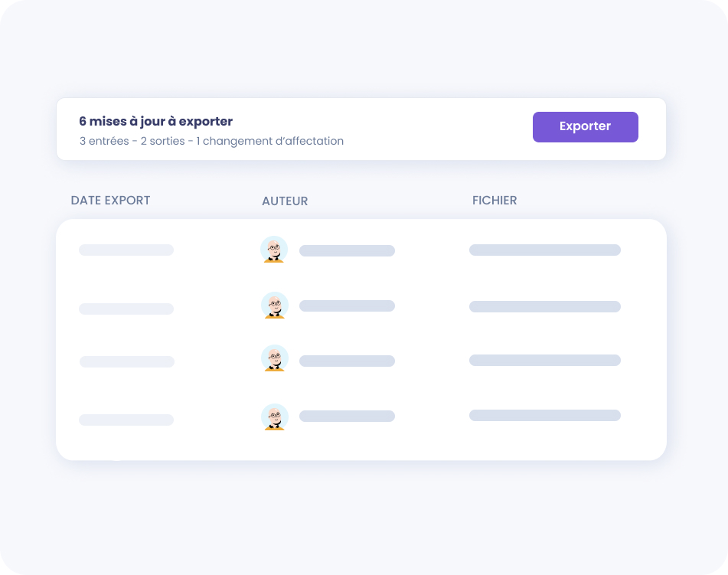Click the AUTEUR column header
728x575 pixels.
pos(285,201)
